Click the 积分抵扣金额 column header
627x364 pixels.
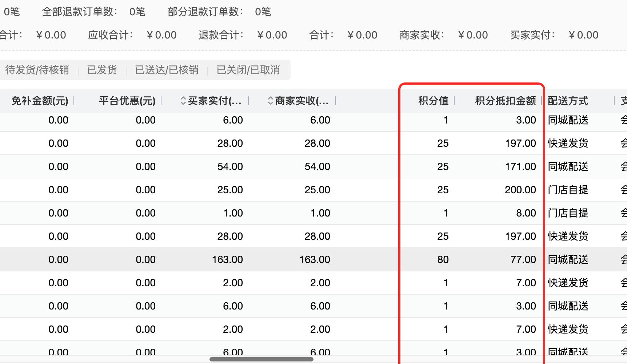point(505,101)
